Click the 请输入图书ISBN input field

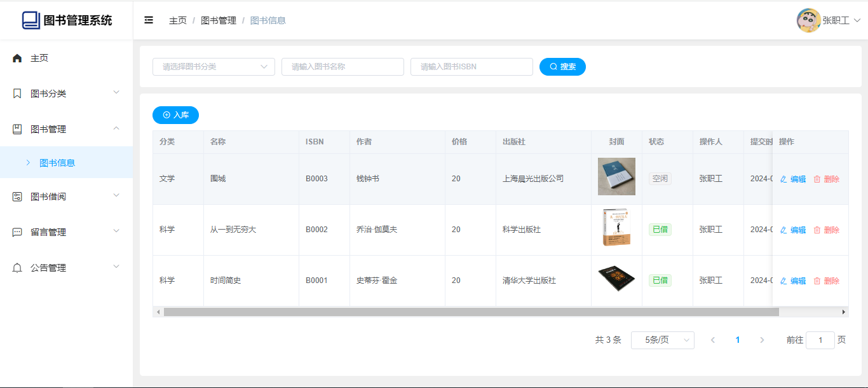(471, 67)
